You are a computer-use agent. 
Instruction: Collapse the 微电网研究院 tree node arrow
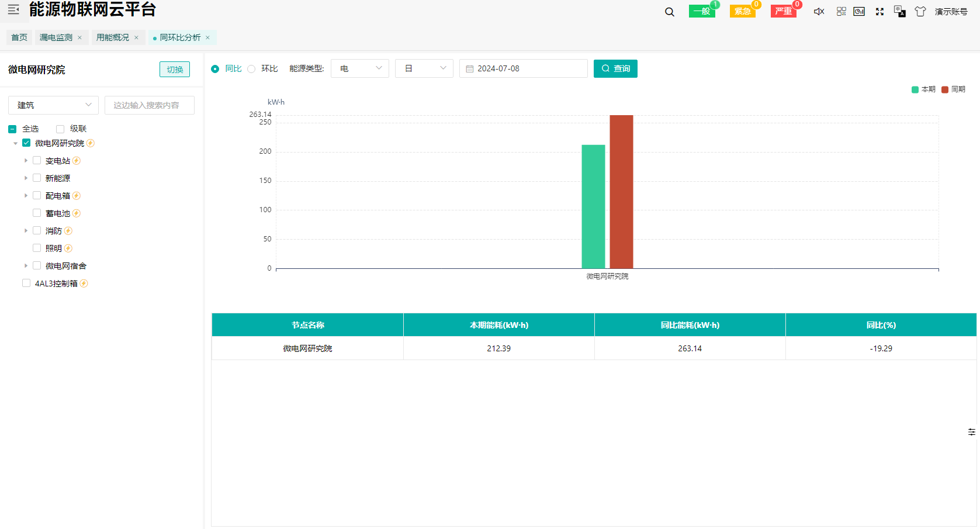click(x=16, y=143)
